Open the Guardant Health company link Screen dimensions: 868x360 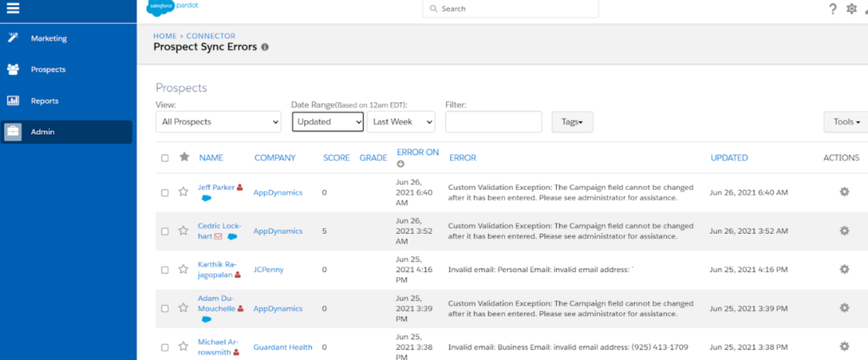point(282,347)
